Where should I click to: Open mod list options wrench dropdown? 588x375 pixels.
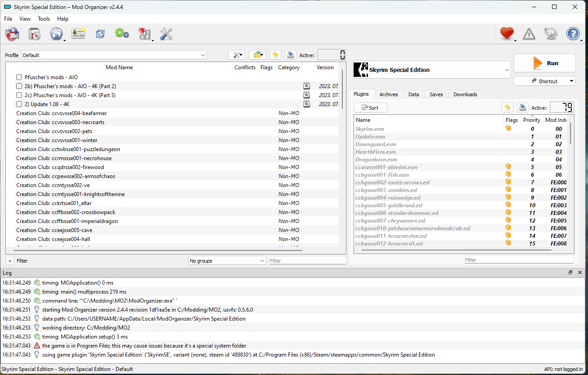(x=237, y=55)
